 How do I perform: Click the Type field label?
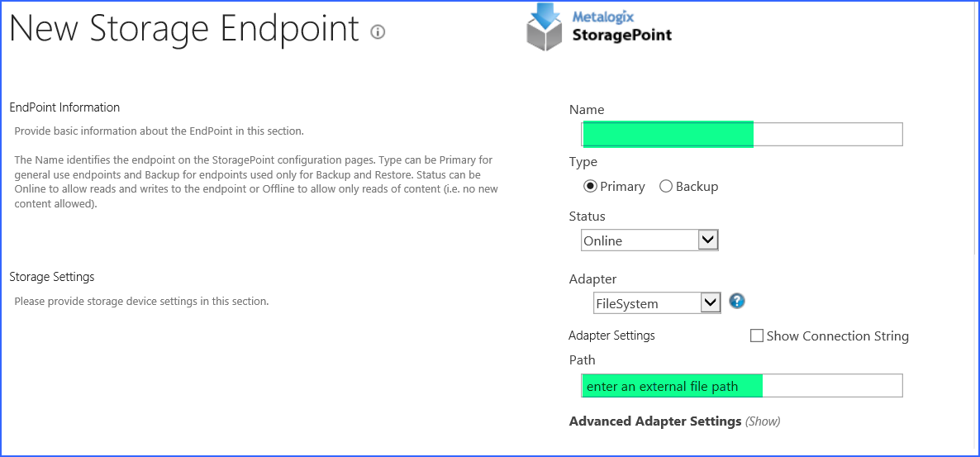click(x=583, y=163)
